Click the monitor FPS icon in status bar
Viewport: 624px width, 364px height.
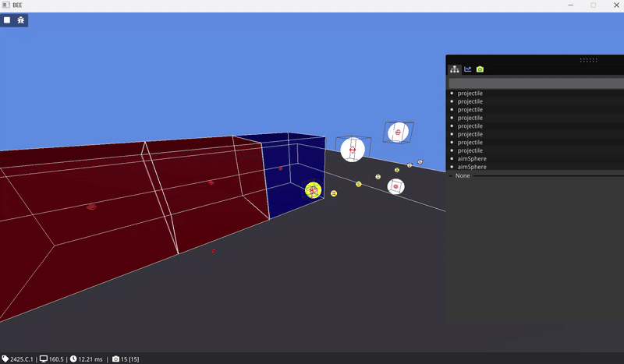pyautogui.click(x=44, y=359)
